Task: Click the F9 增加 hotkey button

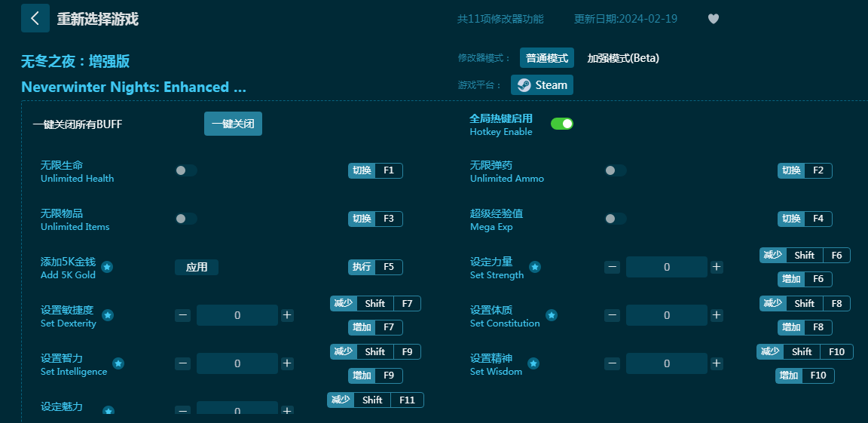Action: 375,375
